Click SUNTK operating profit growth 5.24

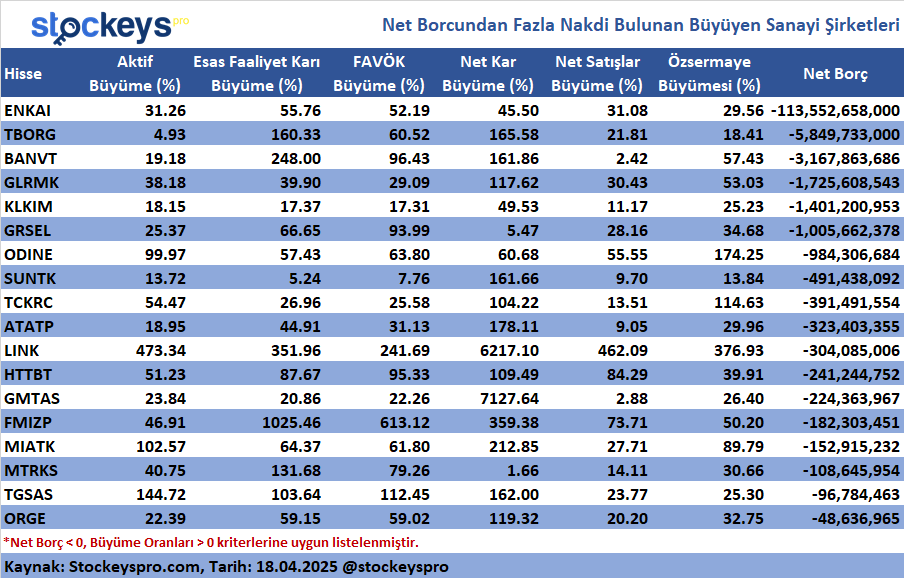click(x=304, y=278)
